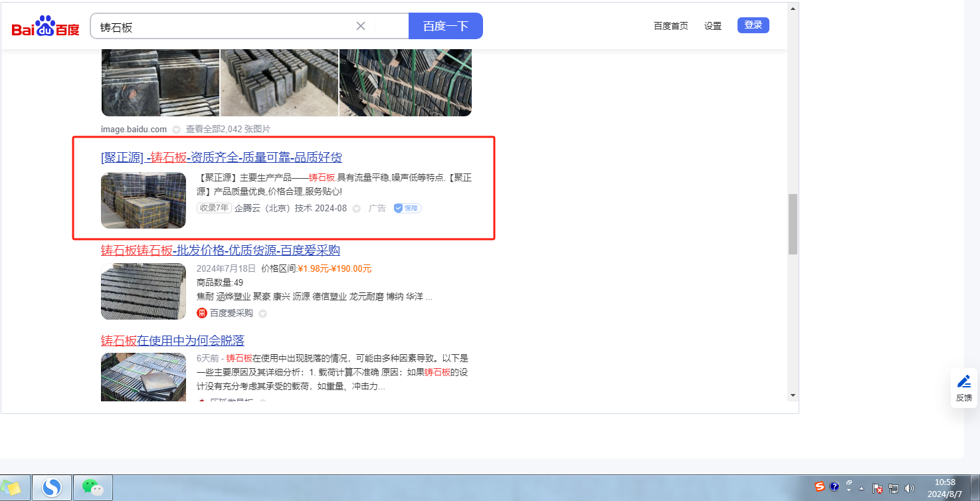Click the vertical scrollbar thumb
Screen dimensions: 980x501
tap(793, 224)
